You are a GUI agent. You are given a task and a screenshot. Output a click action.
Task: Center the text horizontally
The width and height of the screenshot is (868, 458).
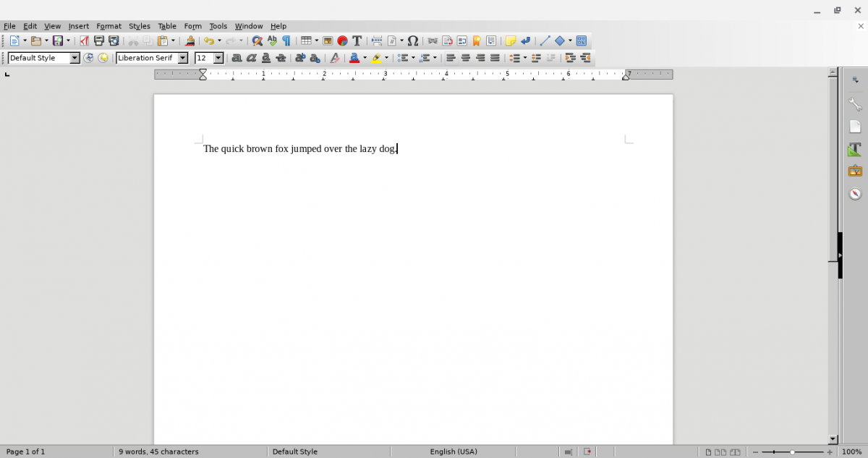pyautogui.click(x=466, y=58)
